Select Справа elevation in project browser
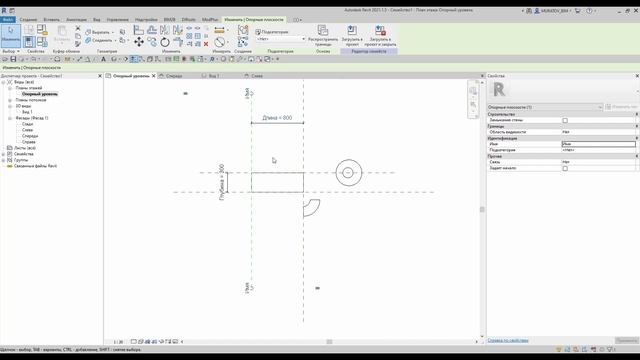640x360 pixels. 29,142
